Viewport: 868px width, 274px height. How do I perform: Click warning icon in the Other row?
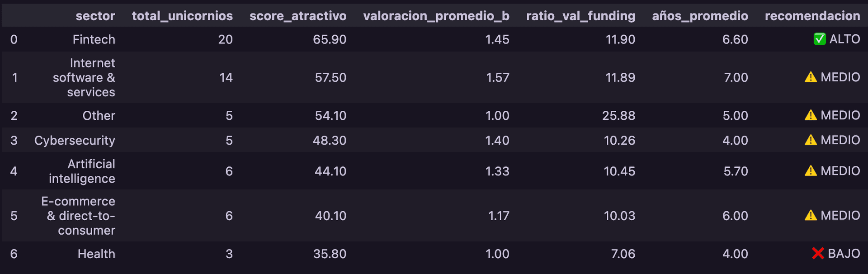[x=811, y=115]
